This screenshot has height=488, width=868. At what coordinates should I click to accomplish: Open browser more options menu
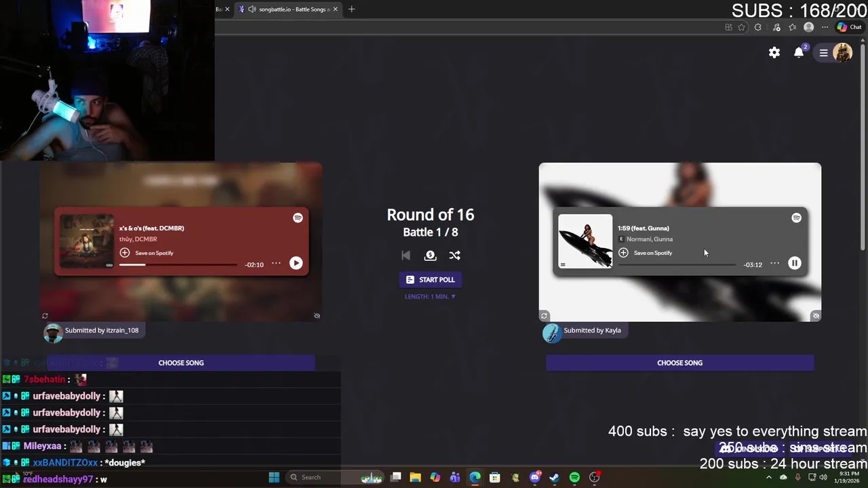point(825,27)
